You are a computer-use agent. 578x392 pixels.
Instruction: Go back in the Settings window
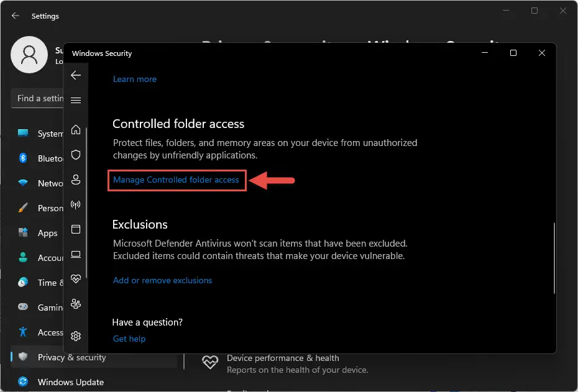[x=16, y=16]
